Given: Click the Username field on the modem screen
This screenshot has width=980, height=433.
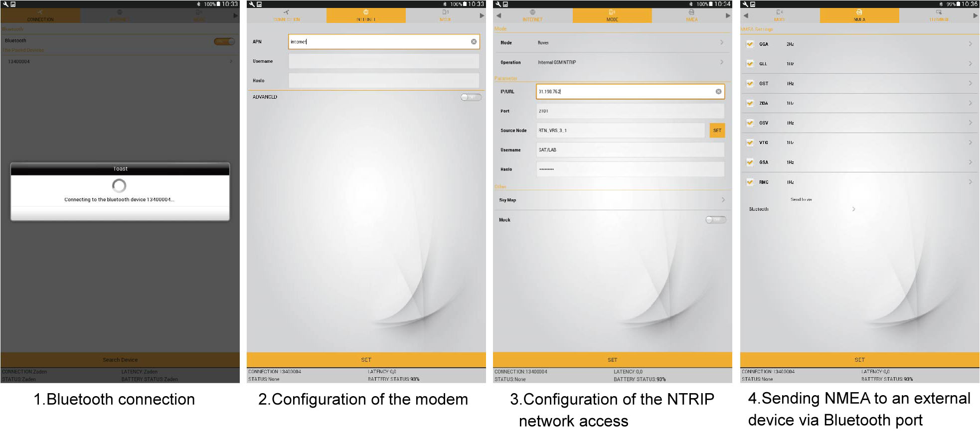Looking at the screenshot, I should point(384,61).
